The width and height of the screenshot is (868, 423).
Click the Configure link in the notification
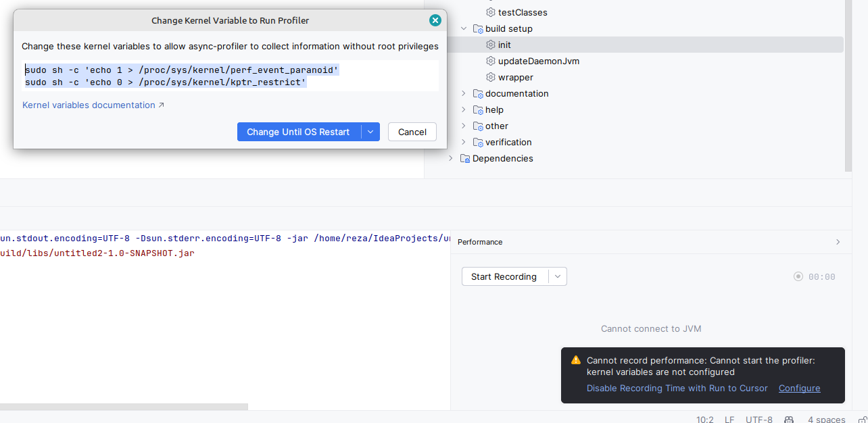tap(799, 388)
